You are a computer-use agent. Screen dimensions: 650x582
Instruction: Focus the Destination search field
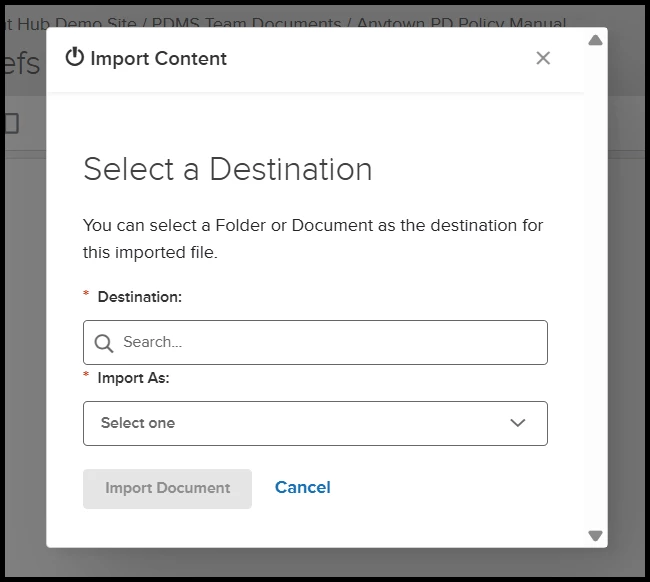pyautogui.click(x=330, y=342)
